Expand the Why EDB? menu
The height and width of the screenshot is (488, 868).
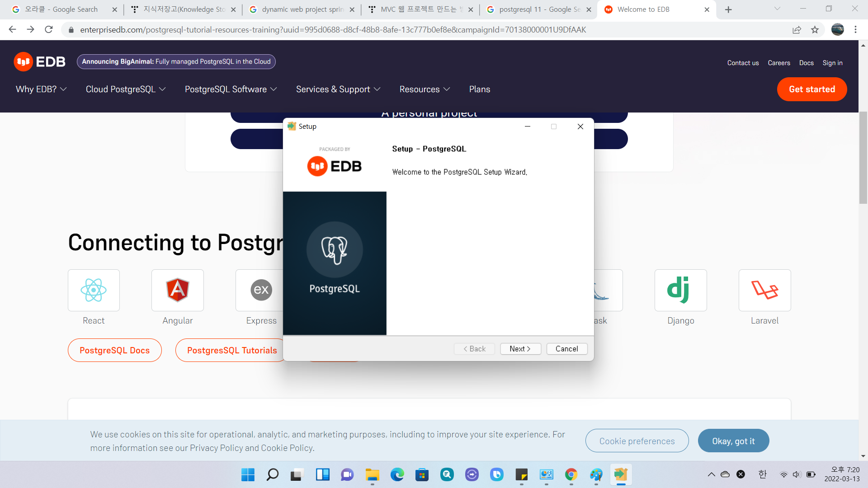(x=41, y=89)
